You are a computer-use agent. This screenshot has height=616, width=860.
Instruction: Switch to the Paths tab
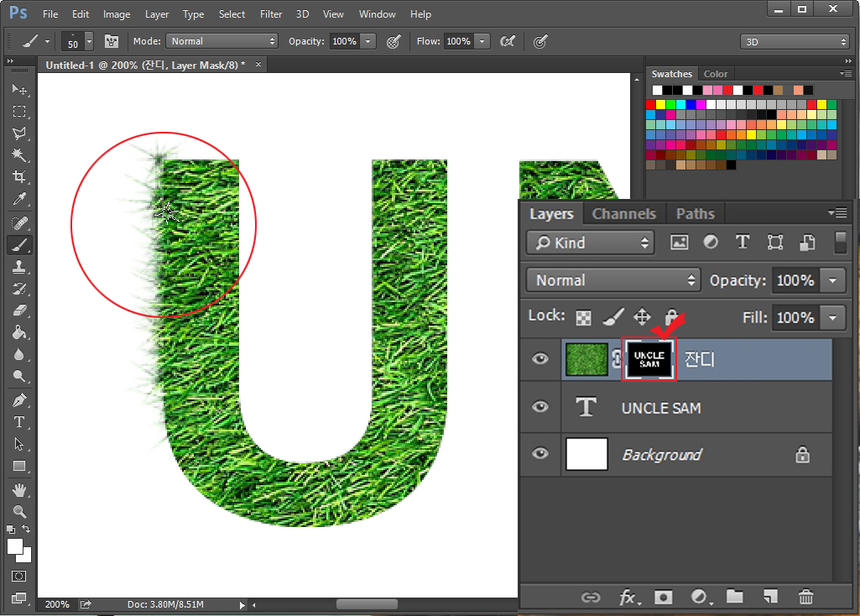[696, 213]
